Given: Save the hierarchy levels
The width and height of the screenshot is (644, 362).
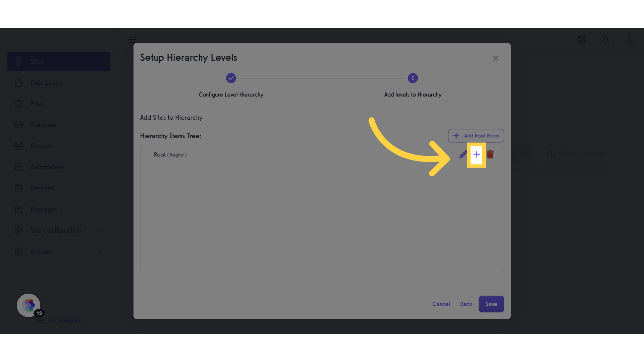Looking at the screenshot, I should coord(491,304).
